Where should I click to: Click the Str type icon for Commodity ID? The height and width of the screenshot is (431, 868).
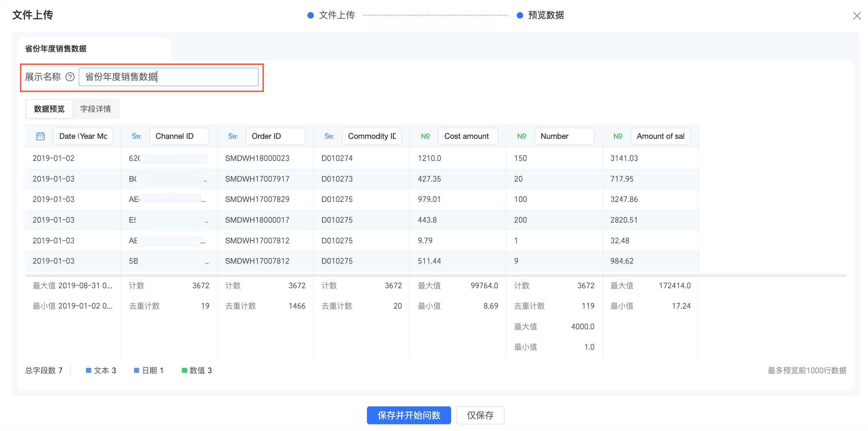[x=329, y=136]
